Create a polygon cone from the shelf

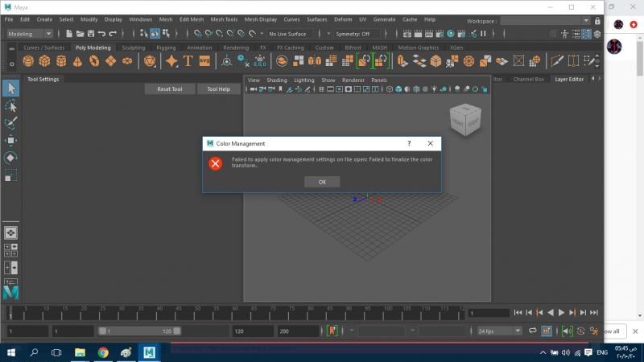tap(77, 61)
